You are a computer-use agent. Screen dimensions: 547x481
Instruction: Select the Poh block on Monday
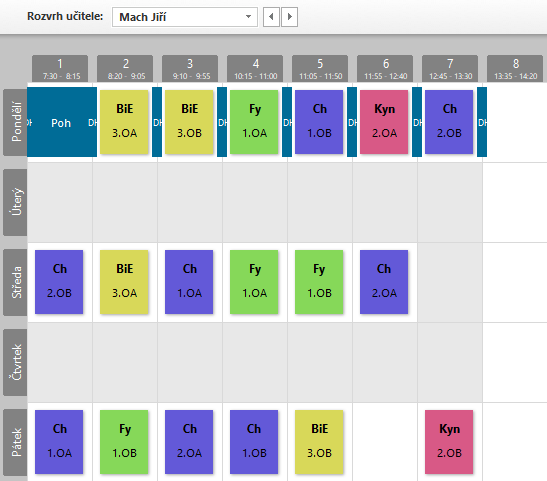[61, 122]
